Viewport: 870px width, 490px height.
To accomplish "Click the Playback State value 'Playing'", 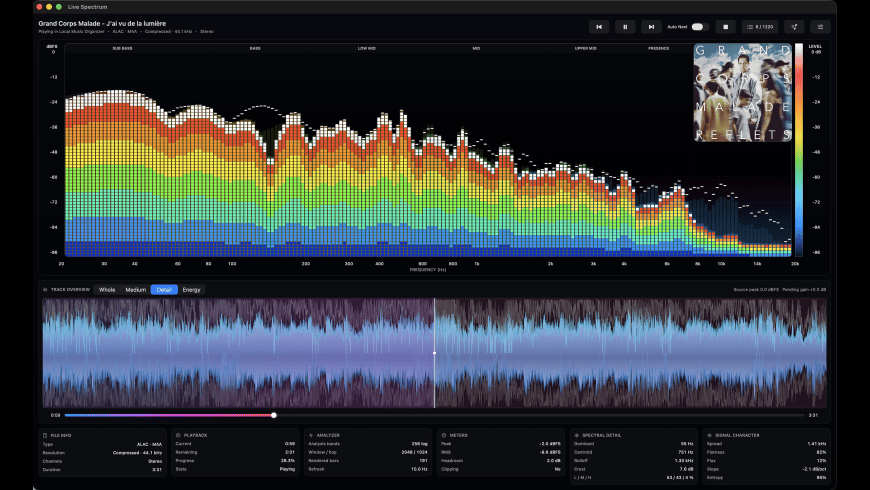I will coord(287,469).
